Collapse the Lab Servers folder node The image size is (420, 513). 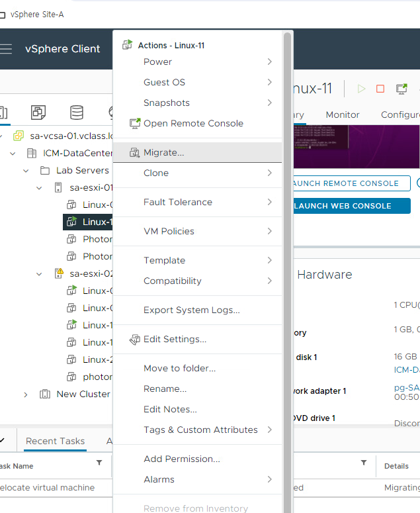(26, 171)
